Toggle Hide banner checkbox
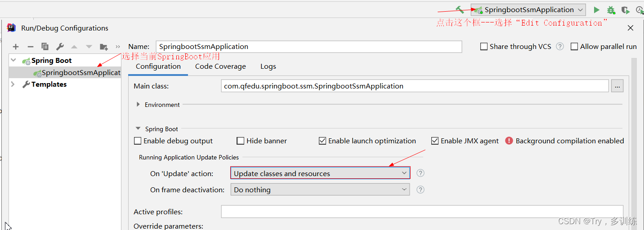This screenshot has width=644, height=230. [x=241, y=141]
